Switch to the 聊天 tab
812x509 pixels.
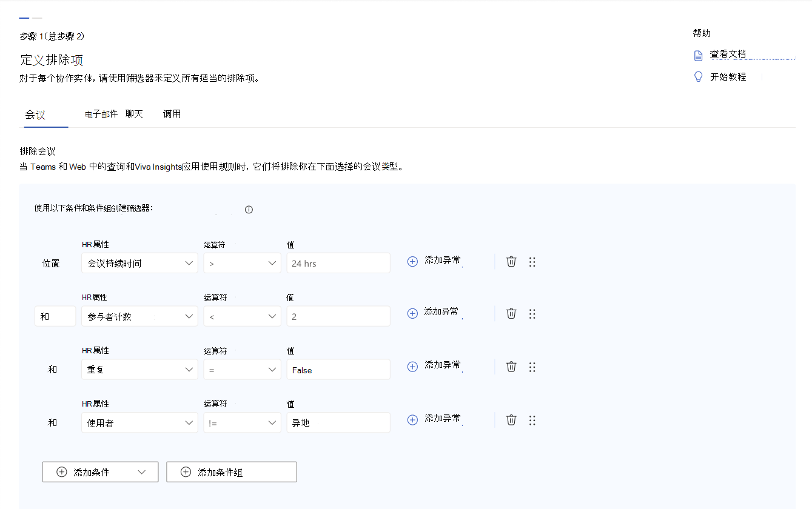click(x=134, y=114)
